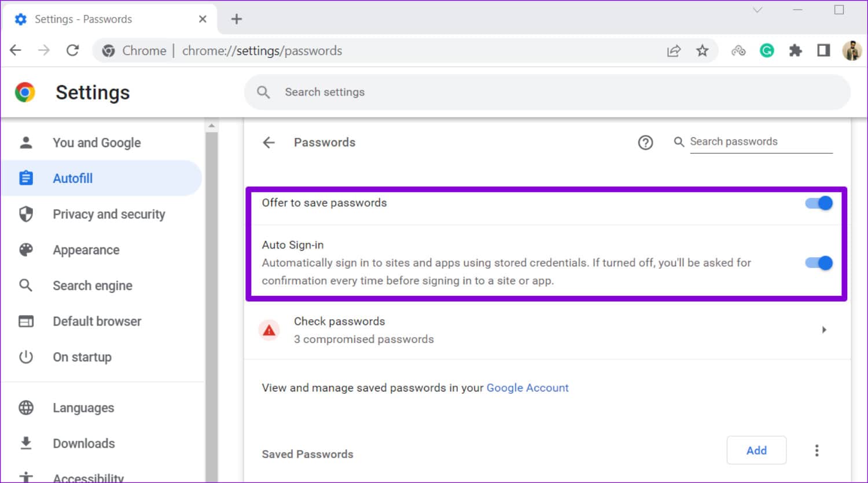Screen dimensions: 868x483
Task: Click the sidebar scrollbar track
Action: [212, 307]
